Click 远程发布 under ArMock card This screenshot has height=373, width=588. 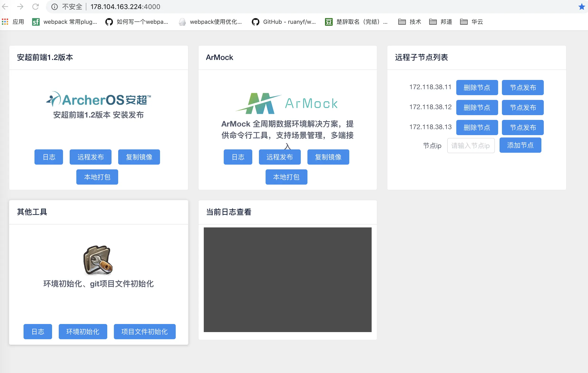[x=280, y=157]
